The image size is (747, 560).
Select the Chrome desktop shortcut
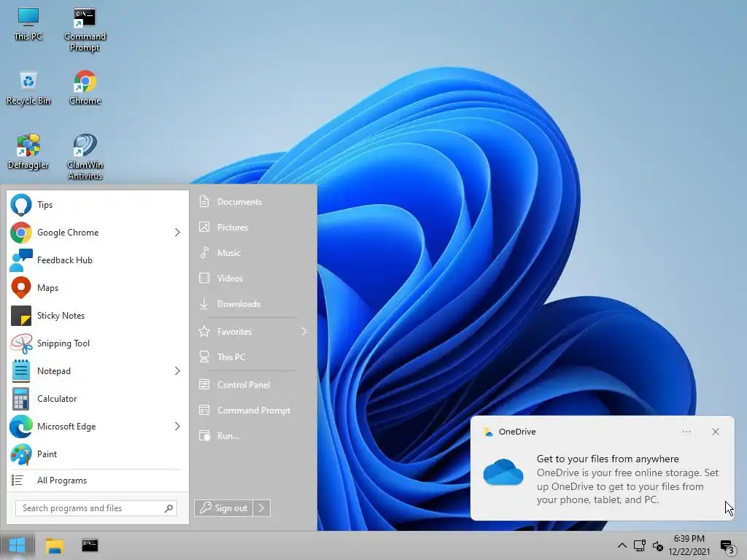pos(85,88)
